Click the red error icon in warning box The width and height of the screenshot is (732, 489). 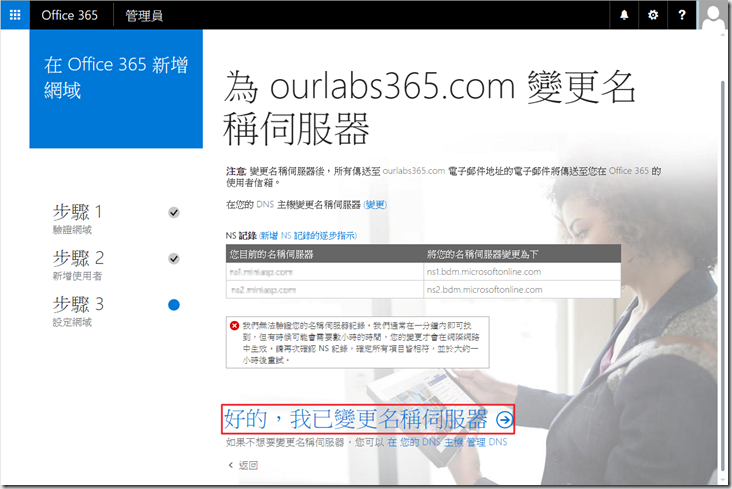click(235, 326)
